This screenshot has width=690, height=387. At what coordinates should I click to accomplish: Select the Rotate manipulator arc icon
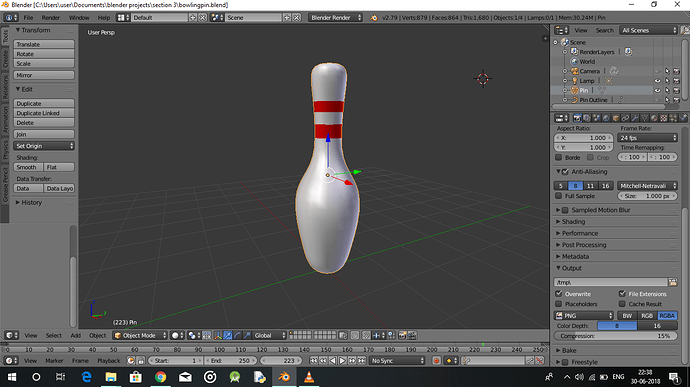(x=238, y=335)
